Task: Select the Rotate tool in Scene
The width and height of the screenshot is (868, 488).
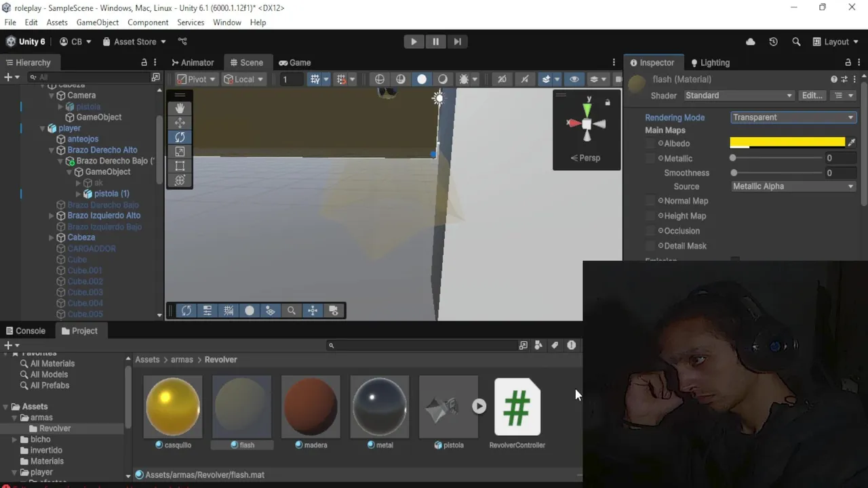Action: point(180,137)
